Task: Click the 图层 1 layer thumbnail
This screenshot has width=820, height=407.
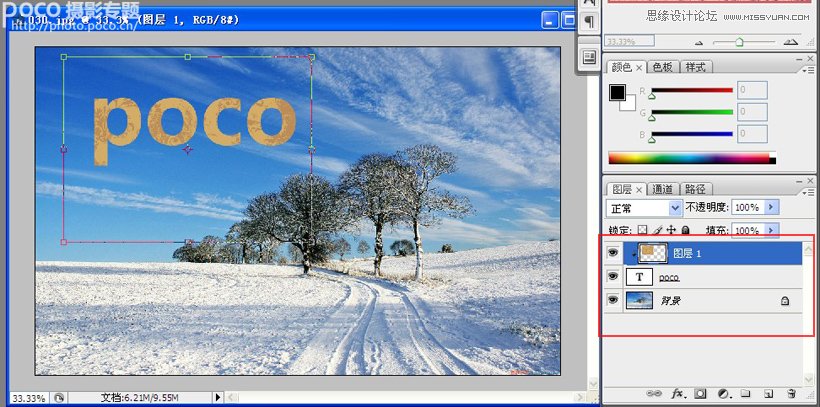Action: click(653, 253)
